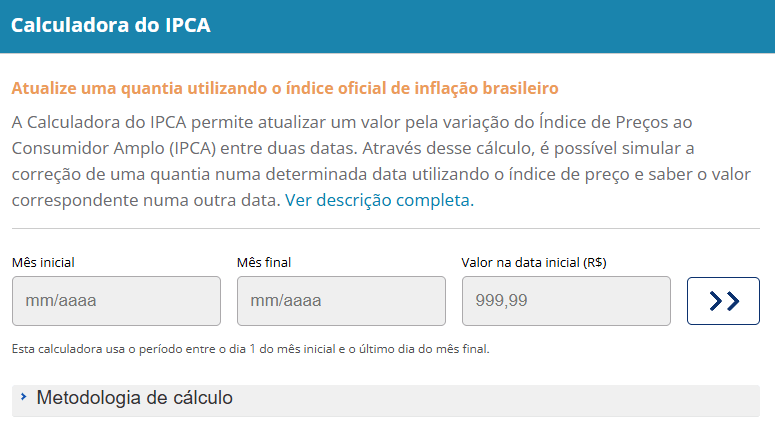Screen dimensions: 775x434
Task: Open the Metodologia de cálculo section title
Action: 134,398
